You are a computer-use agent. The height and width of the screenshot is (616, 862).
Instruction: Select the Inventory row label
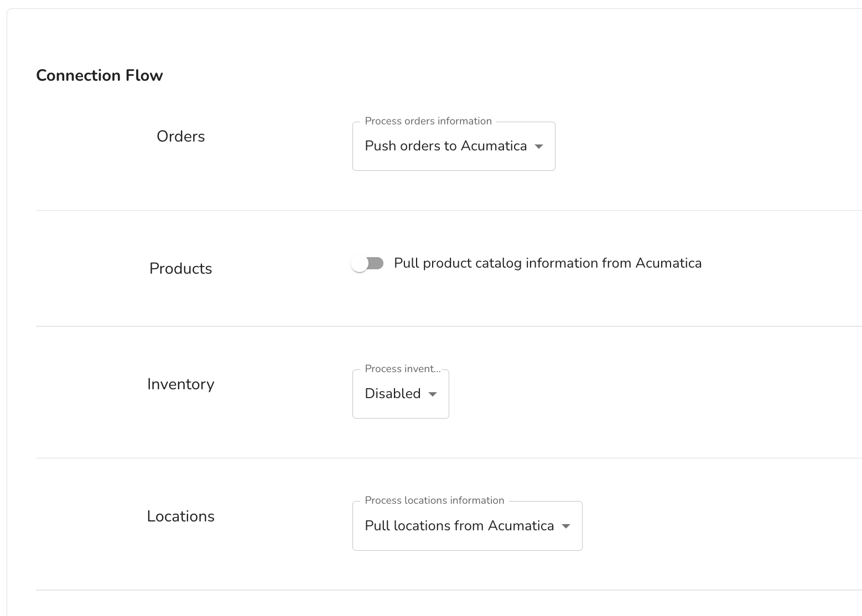pyautogui.click(x=181, y=384)
